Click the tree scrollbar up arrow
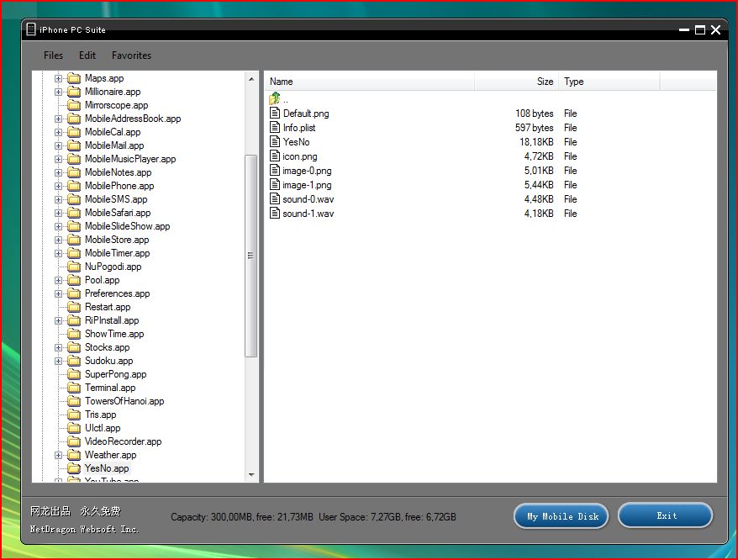This screenshot has height=560, width=738. 251,79
